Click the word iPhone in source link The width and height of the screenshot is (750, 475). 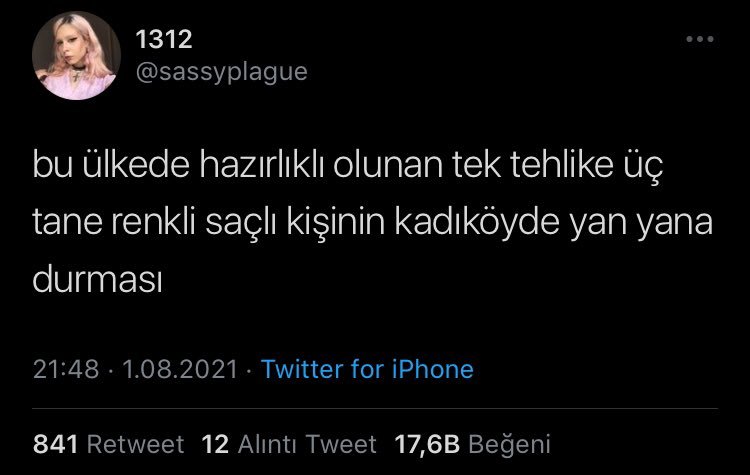click(x=433, y=369)
